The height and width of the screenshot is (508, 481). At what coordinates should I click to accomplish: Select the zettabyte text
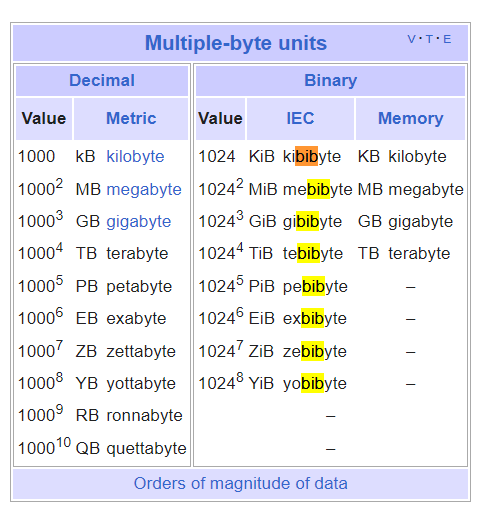pos(141,351)
